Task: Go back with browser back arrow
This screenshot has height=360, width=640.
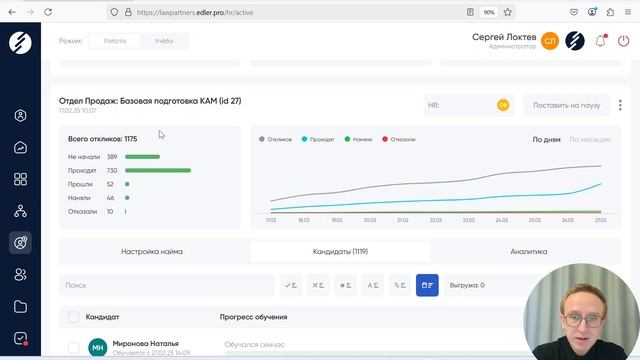Action: click(x=12, y=12)
